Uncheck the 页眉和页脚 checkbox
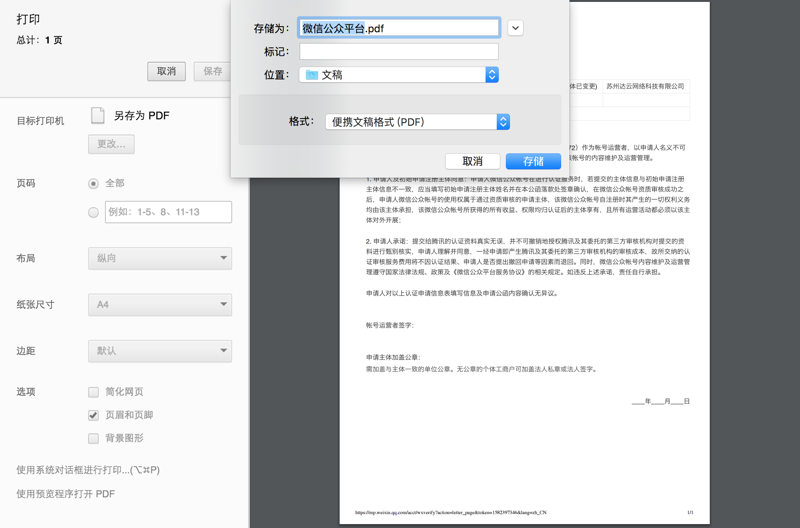 tap(93, 415)
